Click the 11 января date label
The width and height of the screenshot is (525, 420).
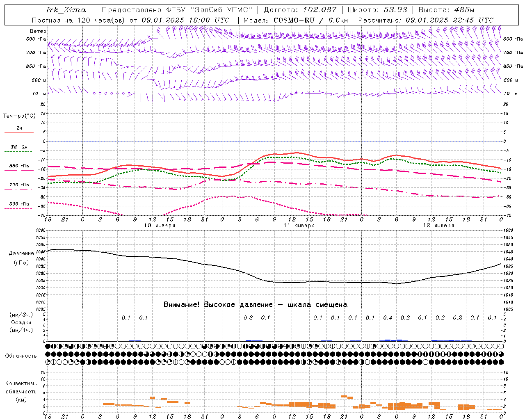click(299, 226)
